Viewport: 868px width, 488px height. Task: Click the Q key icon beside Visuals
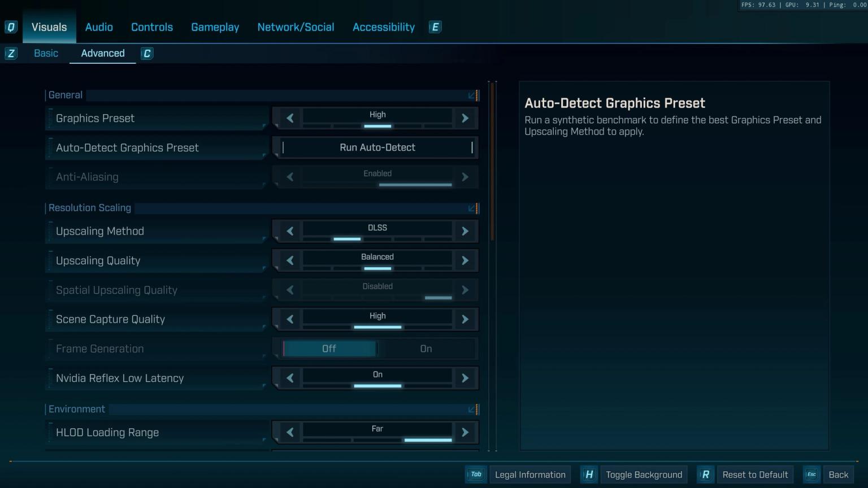coord(10,27)
